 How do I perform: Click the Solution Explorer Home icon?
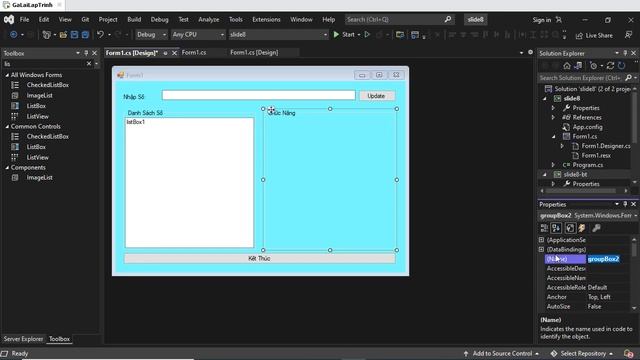(x=567, y=66)
